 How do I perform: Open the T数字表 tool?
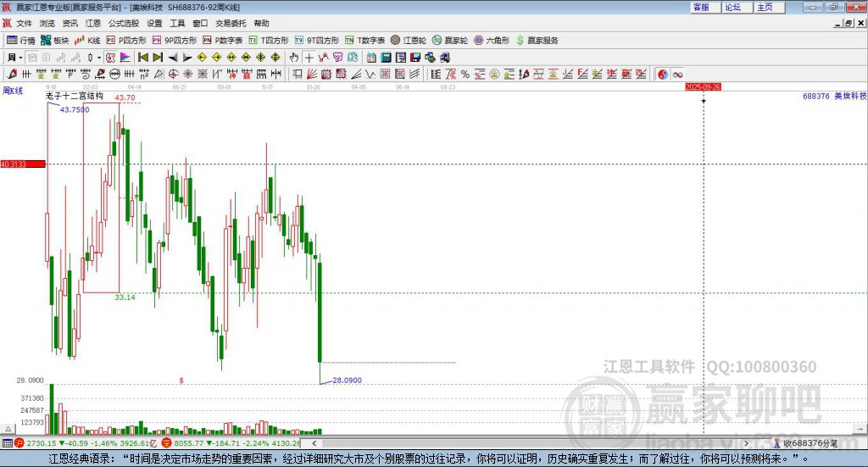point(364,41)
